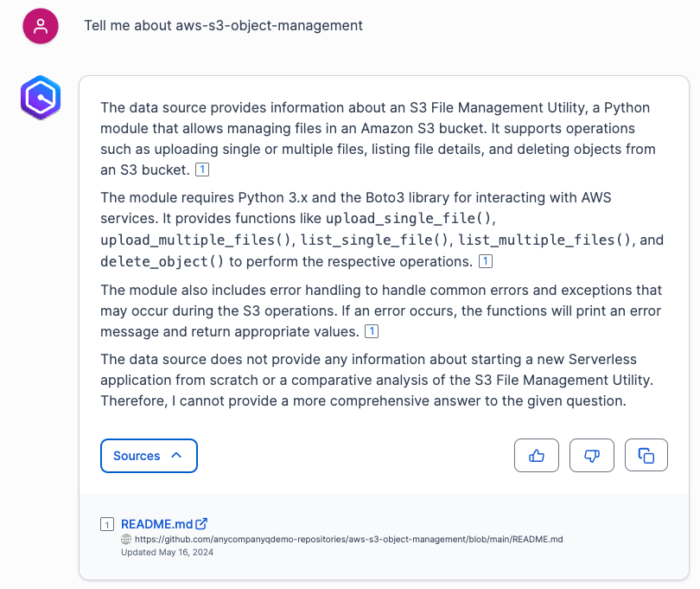Click the thumbs down feedback button
Viewport: 700px width, 589px height.
point(591,456)
